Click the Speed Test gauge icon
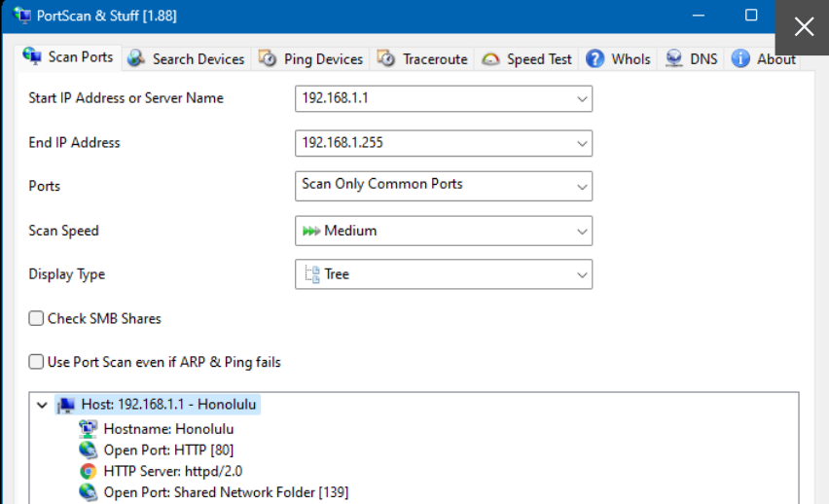 pyautogui.click(x=491, y=58)
